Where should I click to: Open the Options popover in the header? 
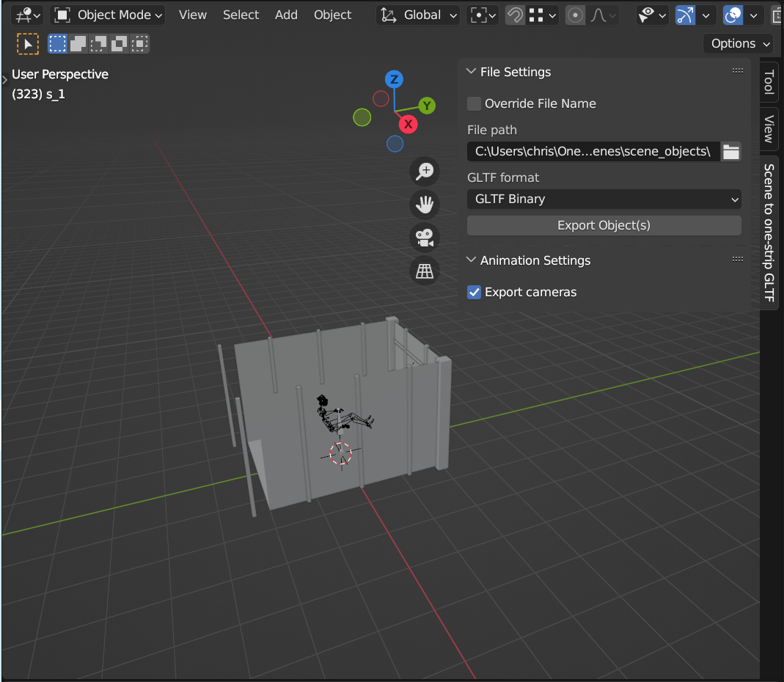[x=738, y=43]
